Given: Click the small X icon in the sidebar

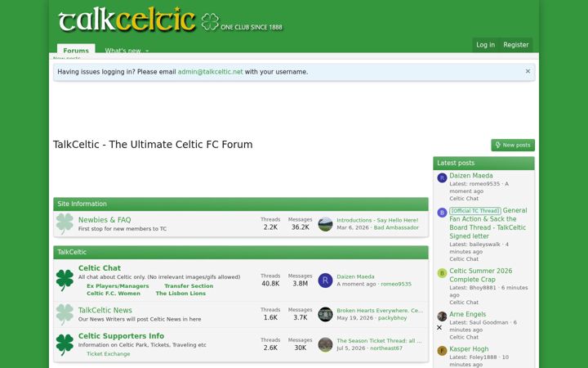Looking at the screenshot, I should click(x=439, y=327).
